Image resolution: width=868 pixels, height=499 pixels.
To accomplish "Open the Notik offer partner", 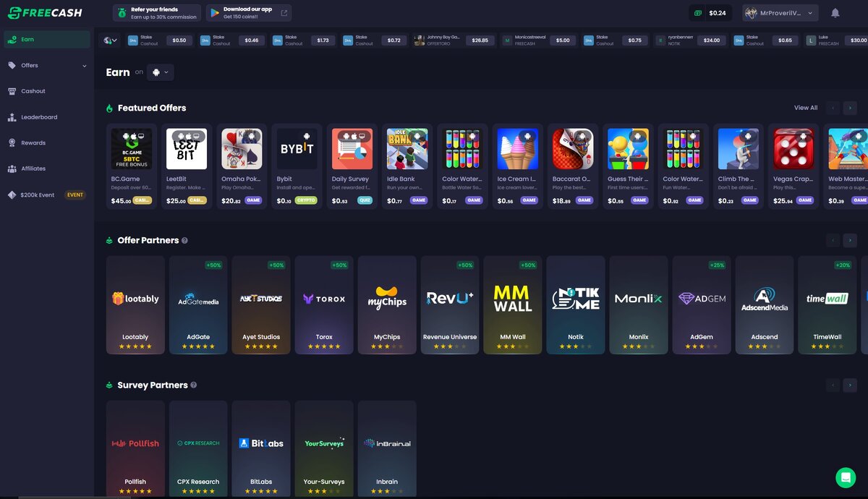I will tap(576, 305).
